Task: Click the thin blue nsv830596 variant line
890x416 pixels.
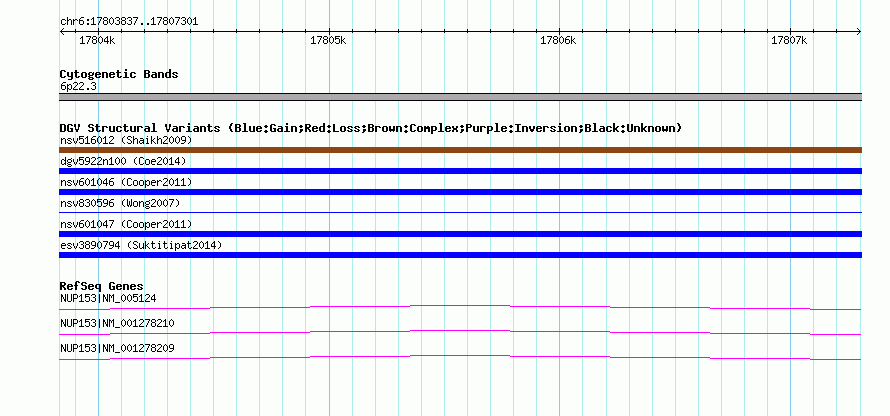Action: tap(460, 212)
